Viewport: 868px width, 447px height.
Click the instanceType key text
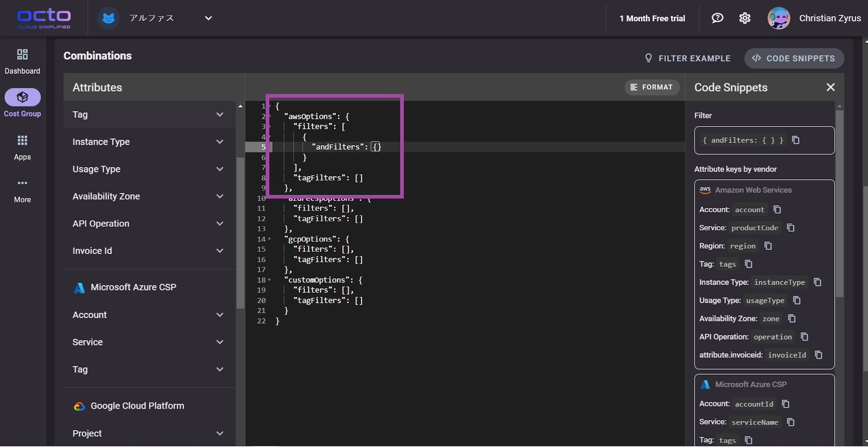[x=779, y=282]
